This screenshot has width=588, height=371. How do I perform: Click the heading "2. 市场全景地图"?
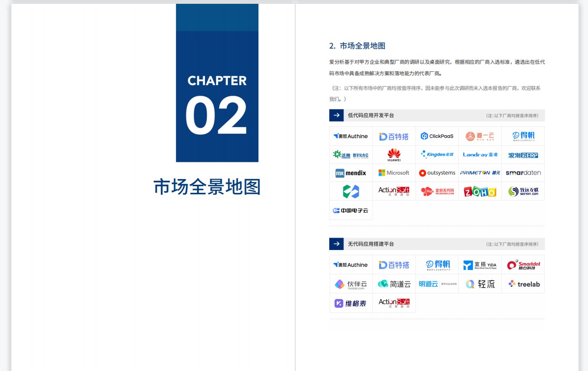point(357,46)
